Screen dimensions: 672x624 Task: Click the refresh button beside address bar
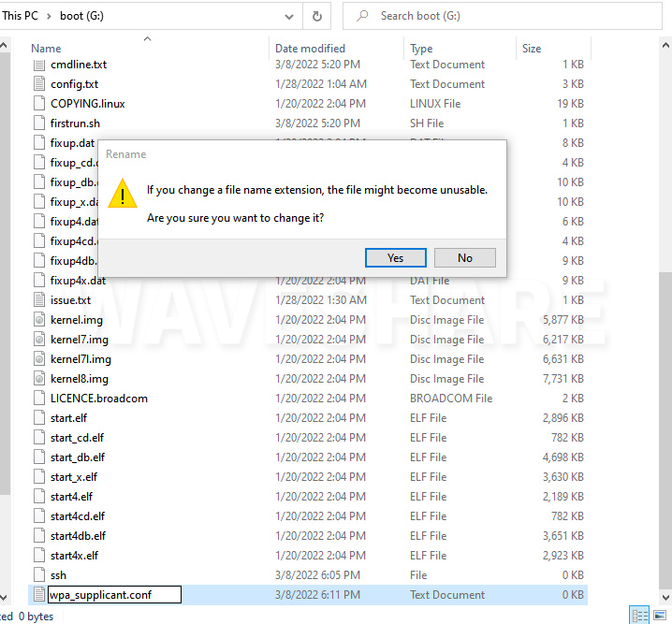(317, 16)
